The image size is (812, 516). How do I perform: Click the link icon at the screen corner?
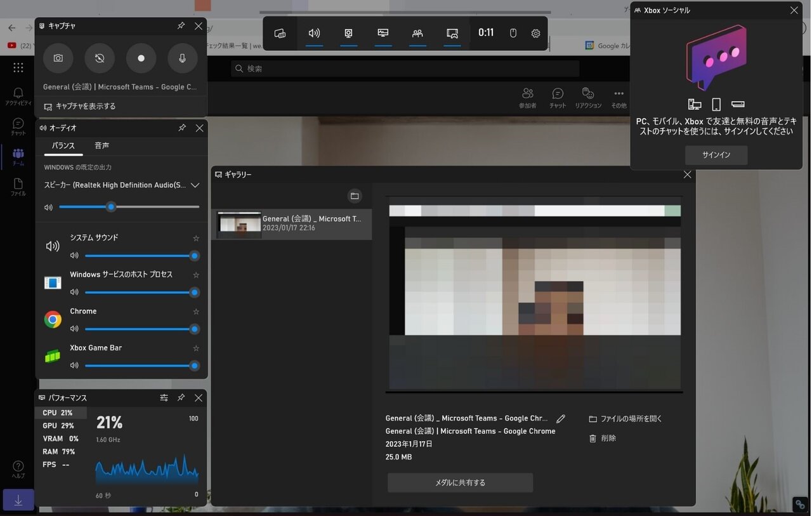(801, 504)
